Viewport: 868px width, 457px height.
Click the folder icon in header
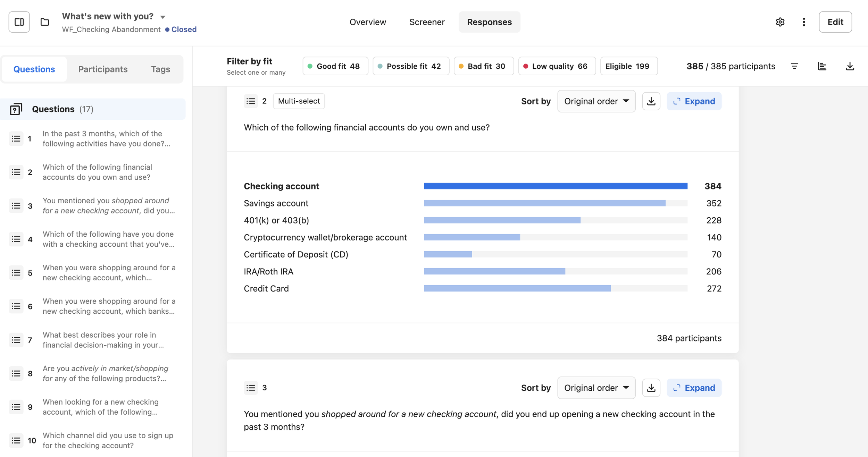(45, 22)
